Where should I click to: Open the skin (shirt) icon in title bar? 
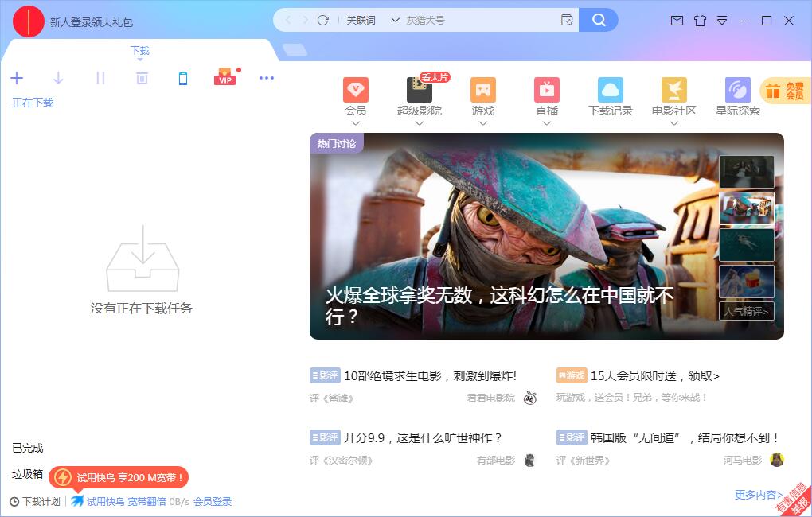(x=700, y=21)
